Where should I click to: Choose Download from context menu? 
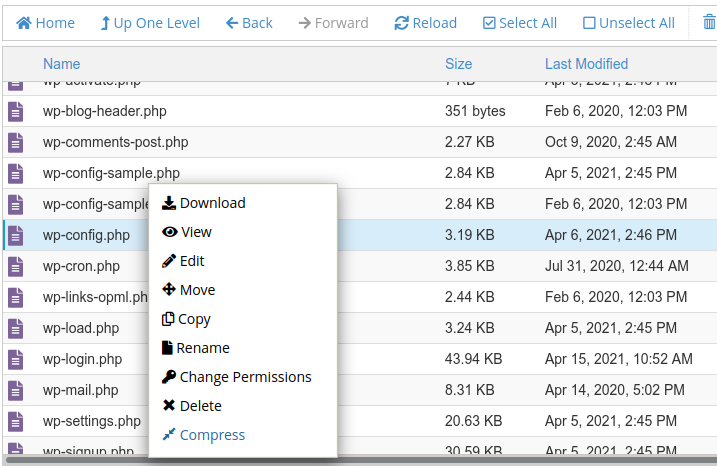point(204,203)
